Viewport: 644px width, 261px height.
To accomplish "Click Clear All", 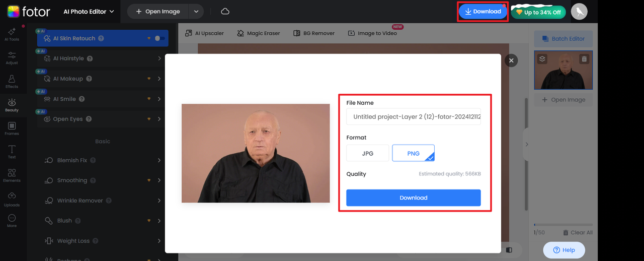I will tap(578, 233).
